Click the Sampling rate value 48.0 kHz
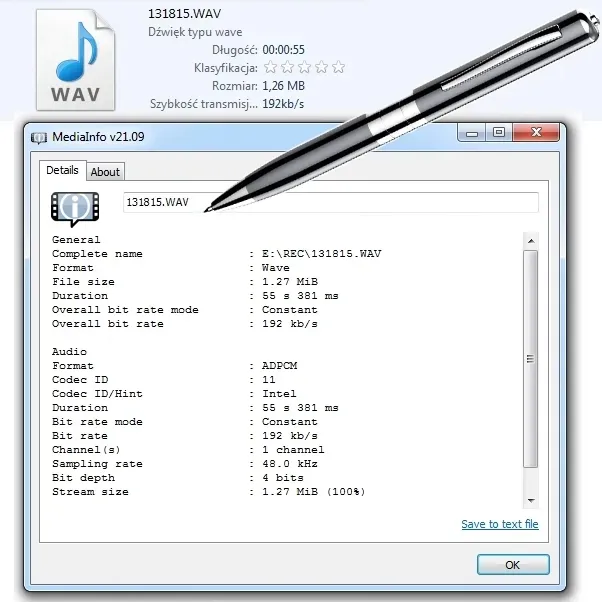602x602 pixels. pos(290,464)
